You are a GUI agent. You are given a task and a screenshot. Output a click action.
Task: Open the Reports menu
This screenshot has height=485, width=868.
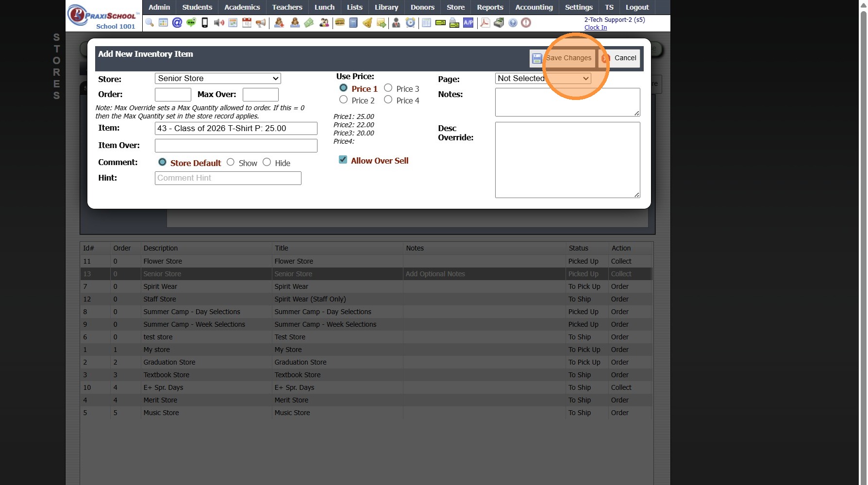click(490, 7)
